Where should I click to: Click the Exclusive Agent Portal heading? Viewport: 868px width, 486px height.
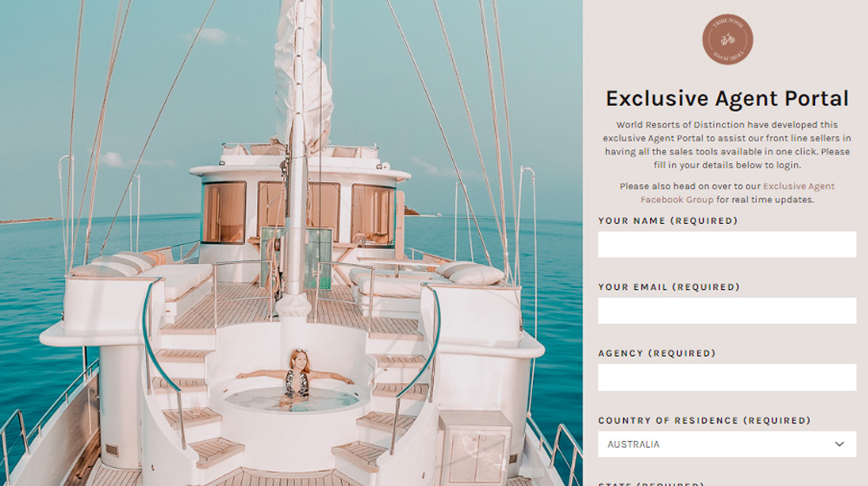tap(727, 99)
